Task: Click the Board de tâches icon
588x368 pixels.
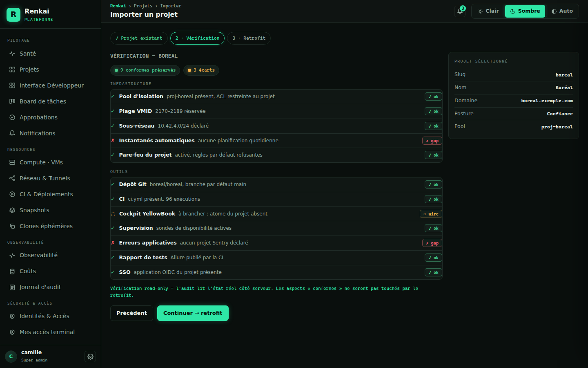Action: coord(12,101)
